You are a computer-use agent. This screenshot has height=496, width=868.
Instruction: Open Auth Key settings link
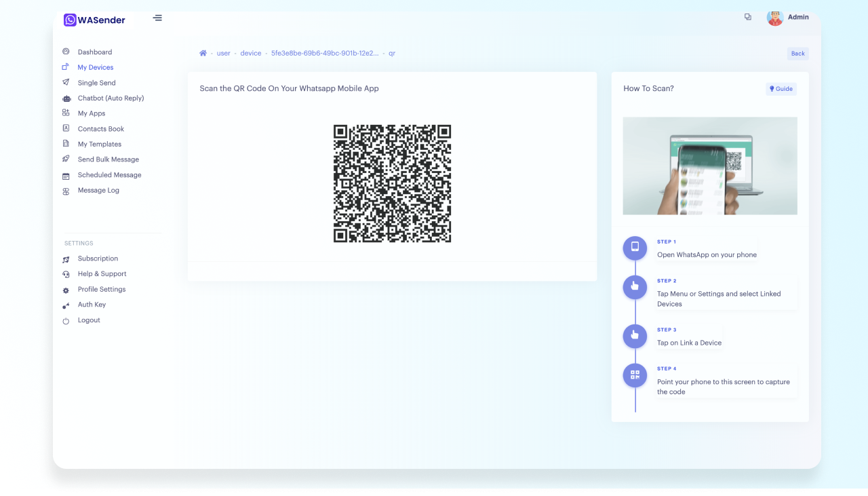coord(92,305)
